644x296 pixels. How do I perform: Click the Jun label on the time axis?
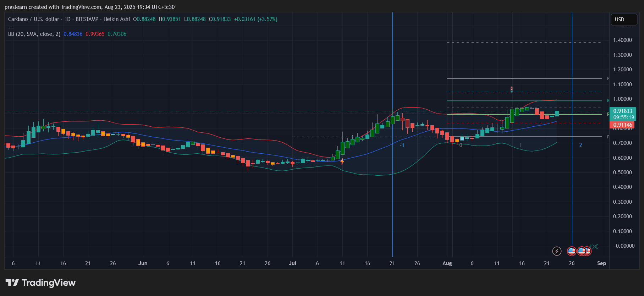(143, 263)
